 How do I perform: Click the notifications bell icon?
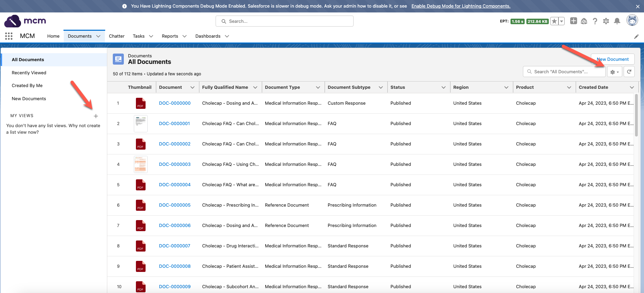coord(617,21)
